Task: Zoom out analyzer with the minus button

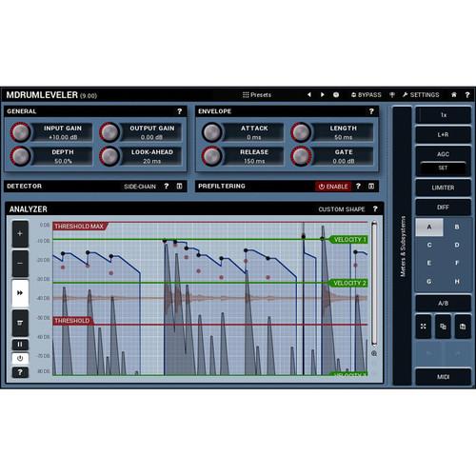Action: 20,264
